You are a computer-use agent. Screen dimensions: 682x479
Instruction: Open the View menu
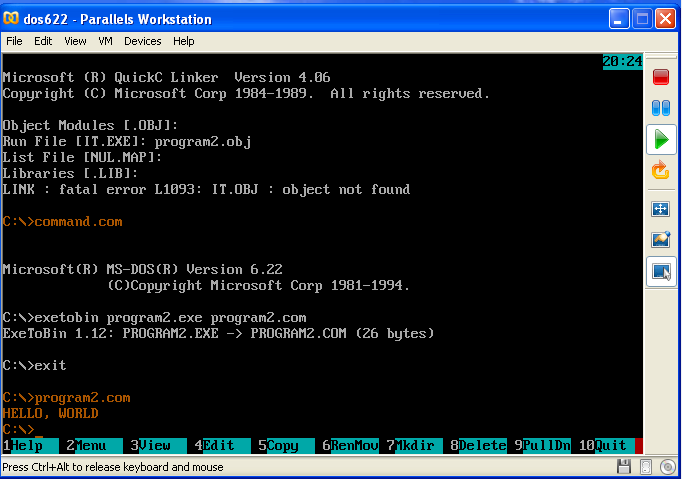point(75,41)
